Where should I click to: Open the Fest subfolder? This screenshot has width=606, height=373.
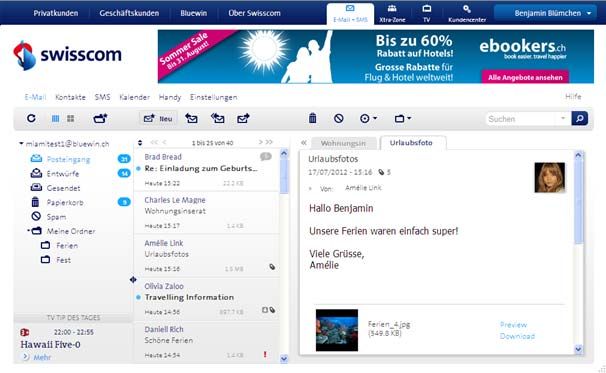(x=63, y=260)
